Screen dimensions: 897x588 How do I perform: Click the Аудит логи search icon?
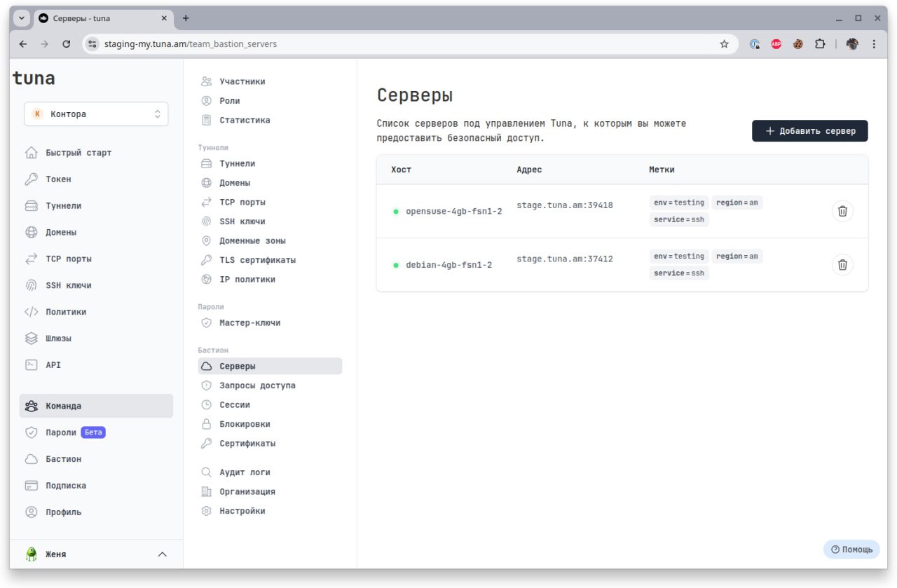coord(206,472)
